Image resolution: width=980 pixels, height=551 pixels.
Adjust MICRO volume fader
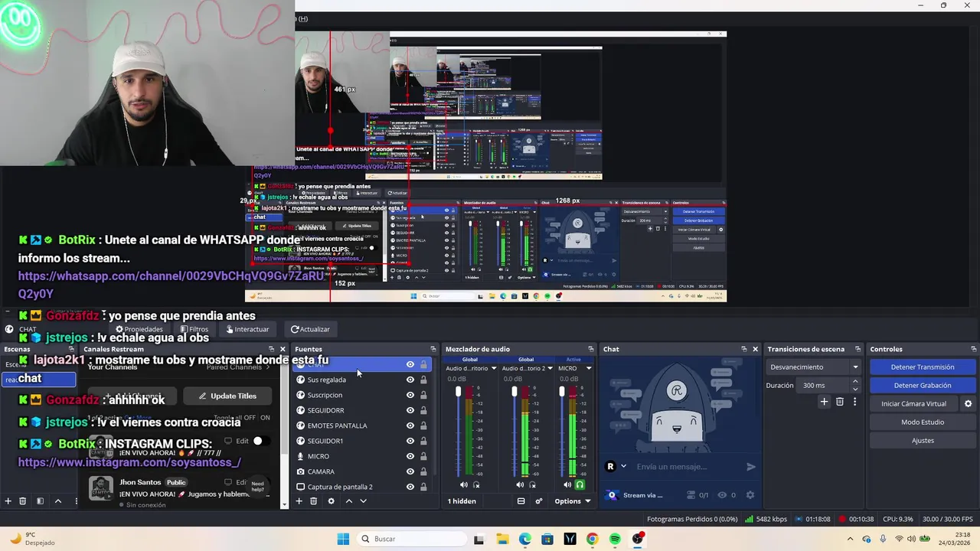pos(562,392)
